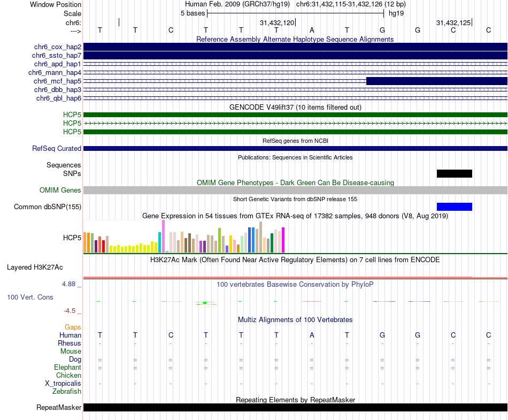Image resolution: width=508 pixels, height=420 pixels.
Task: Open Multiz Alignments of 100 Vertebrates title
Action: pyautogui.click(x=295, y=319)
